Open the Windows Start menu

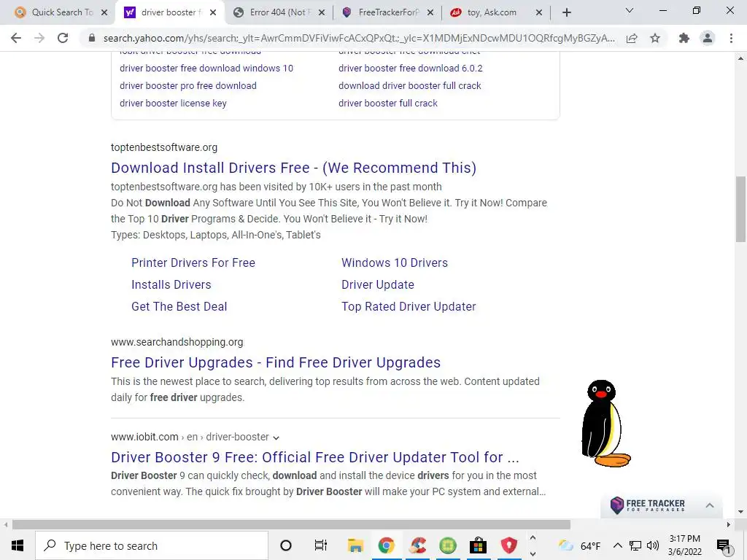pos(18,545)
